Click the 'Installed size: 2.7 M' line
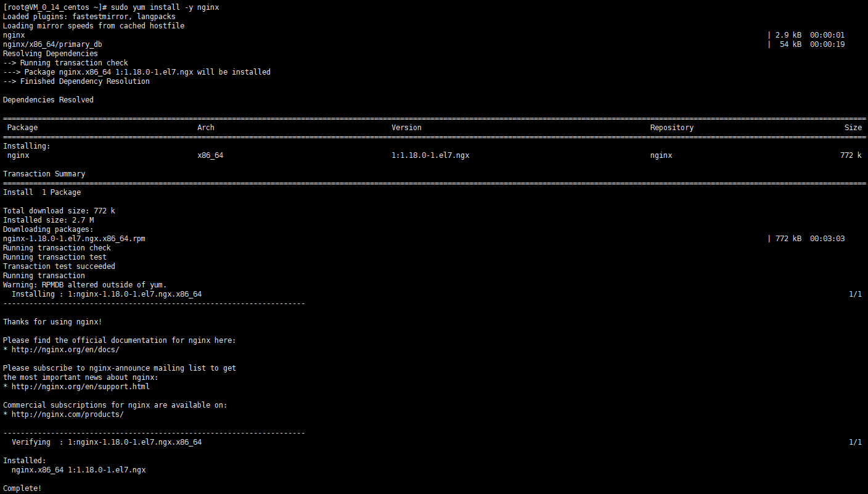 [x=48, y=220]
